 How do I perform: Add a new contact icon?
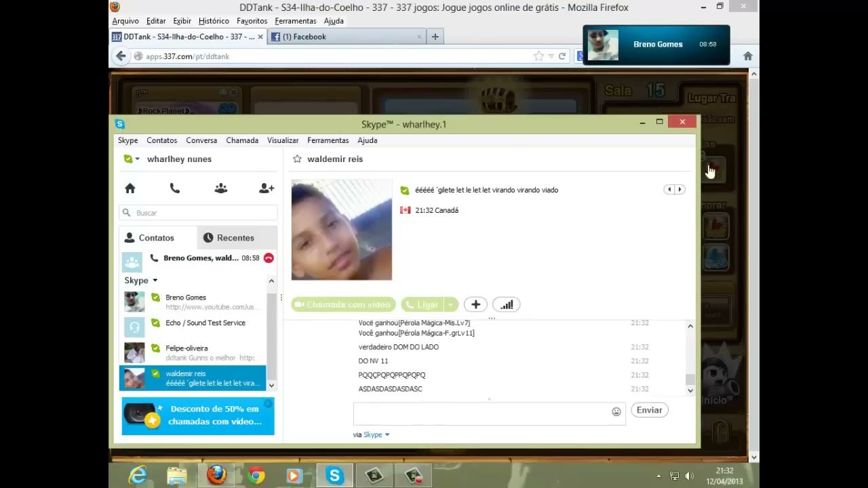pyautogui.click(x=267, y=188)
